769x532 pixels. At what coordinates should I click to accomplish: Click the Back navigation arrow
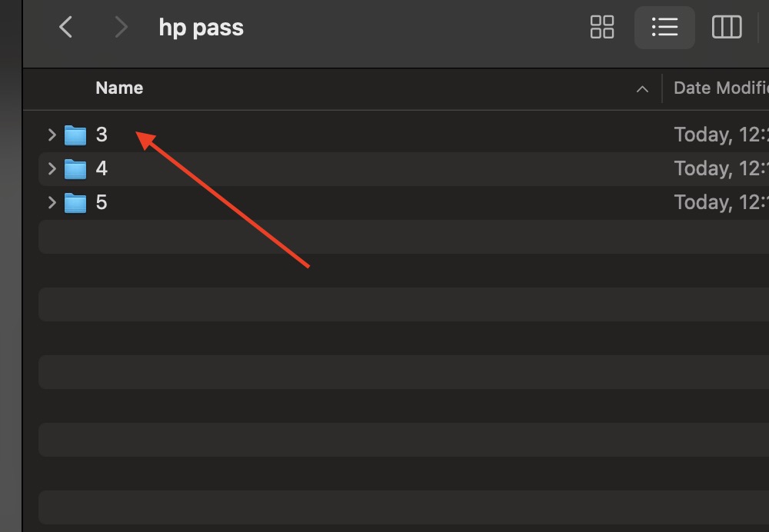click(x=66, y=28)
